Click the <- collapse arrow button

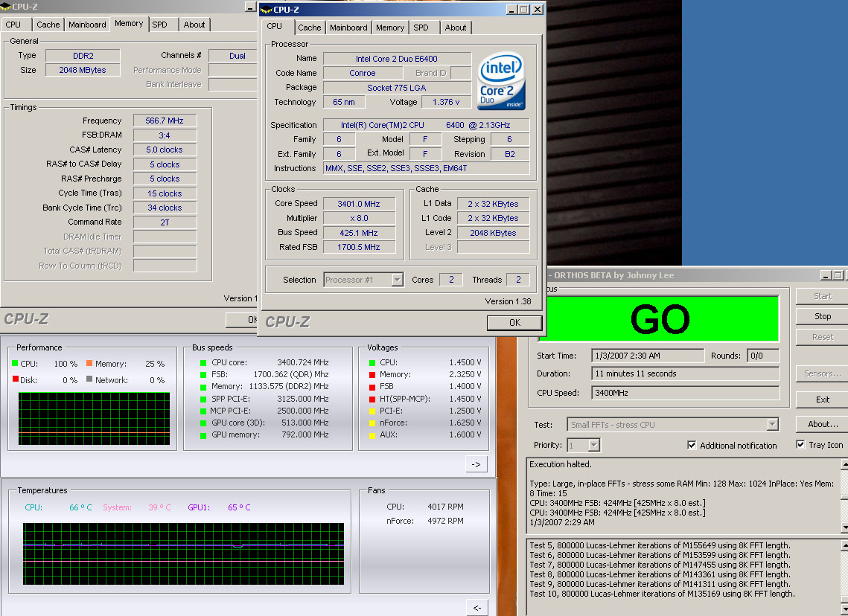(x=476, y=608)
